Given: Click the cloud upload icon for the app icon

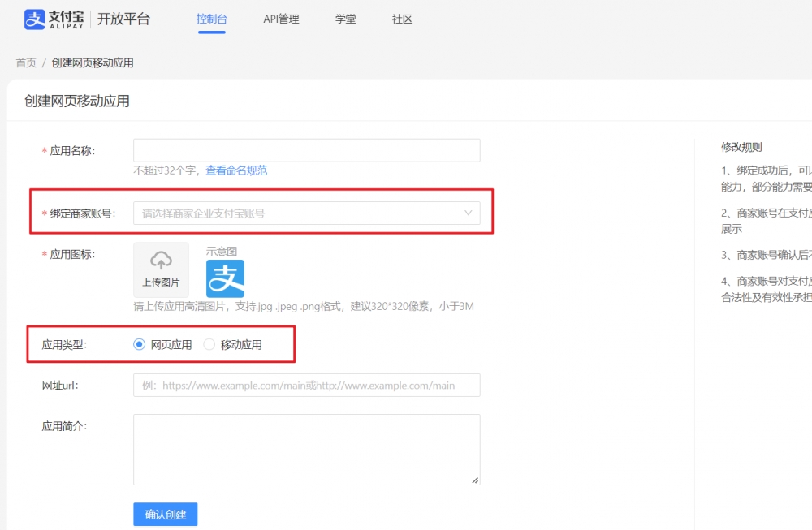Looking at the screenshot, I should (161, 261).
